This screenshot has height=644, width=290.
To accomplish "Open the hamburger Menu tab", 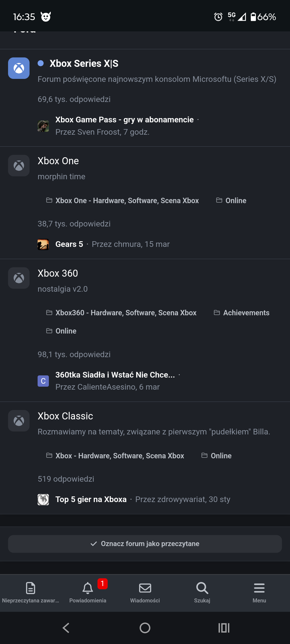I will [259, 588].
